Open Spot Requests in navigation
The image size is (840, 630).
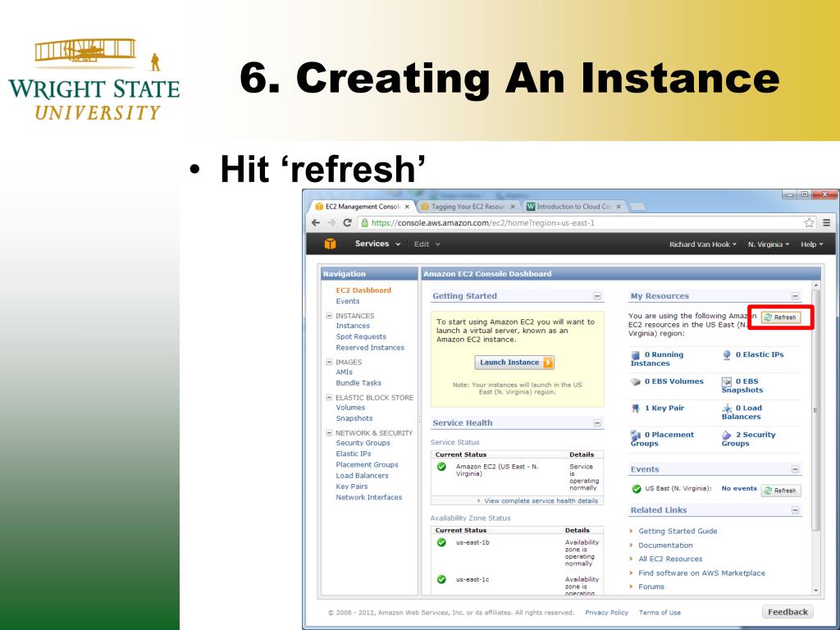(x=361, y=336)
